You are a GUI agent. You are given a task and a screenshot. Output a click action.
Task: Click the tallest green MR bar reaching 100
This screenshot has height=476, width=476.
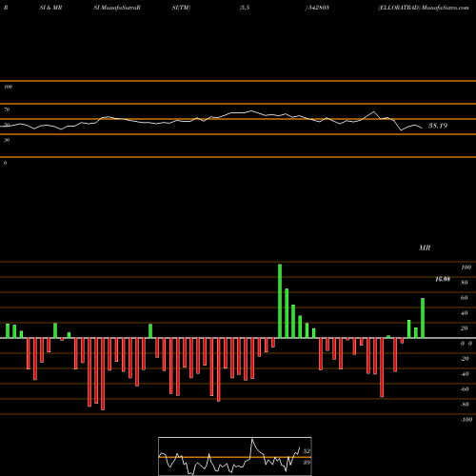coord(280,301)
